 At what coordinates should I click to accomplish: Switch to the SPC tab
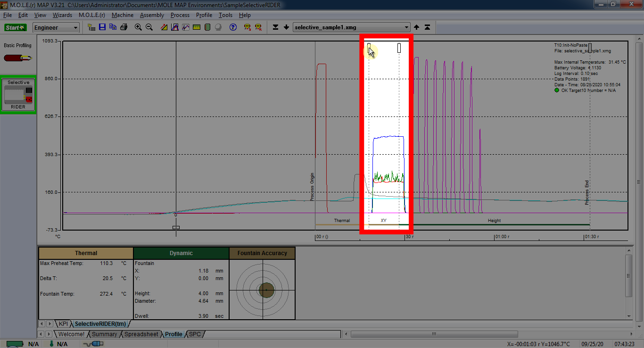coord(195,334)
